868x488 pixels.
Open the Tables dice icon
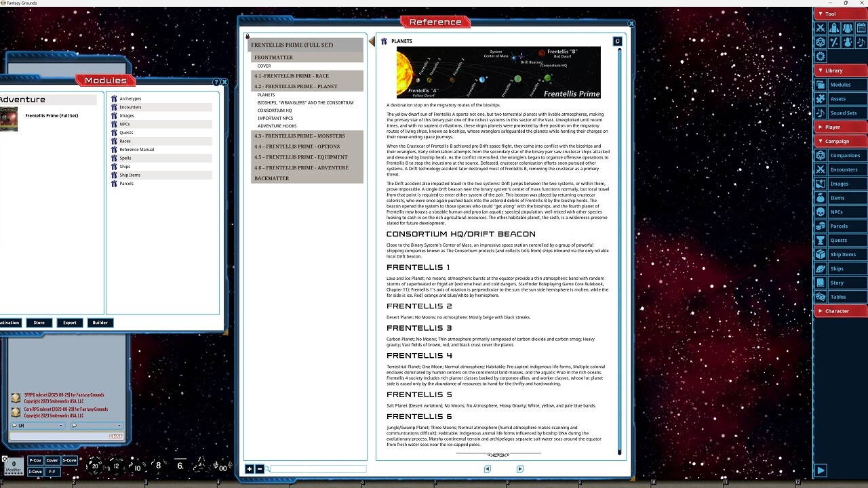click(x=821, y=297)
